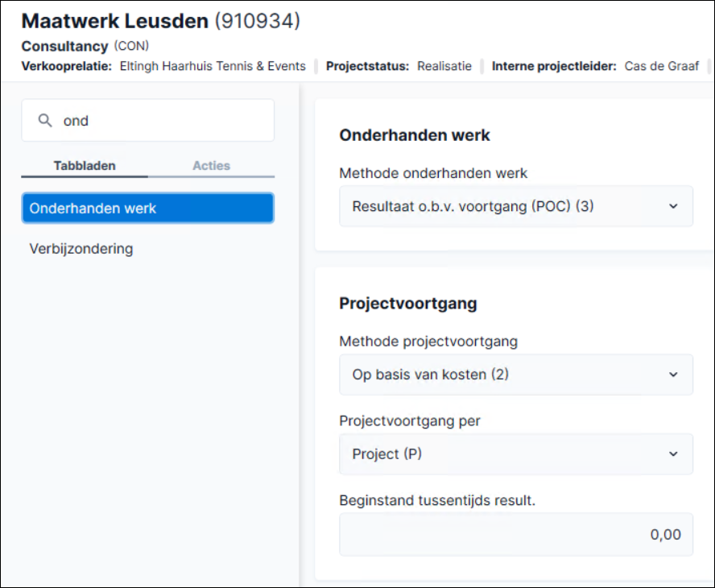This screenshot has width=715, height=588.
Task: Click the Realisatie project status value
Action: coord(444,66)
